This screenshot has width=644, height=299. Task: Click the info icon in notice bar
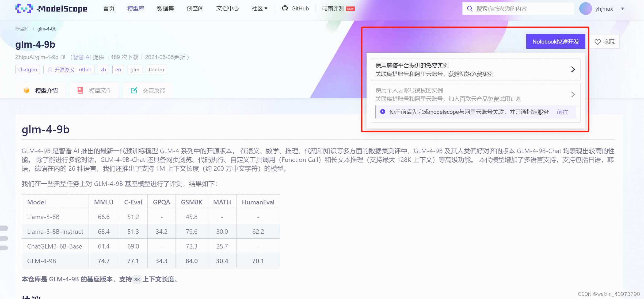pos(383,112)
